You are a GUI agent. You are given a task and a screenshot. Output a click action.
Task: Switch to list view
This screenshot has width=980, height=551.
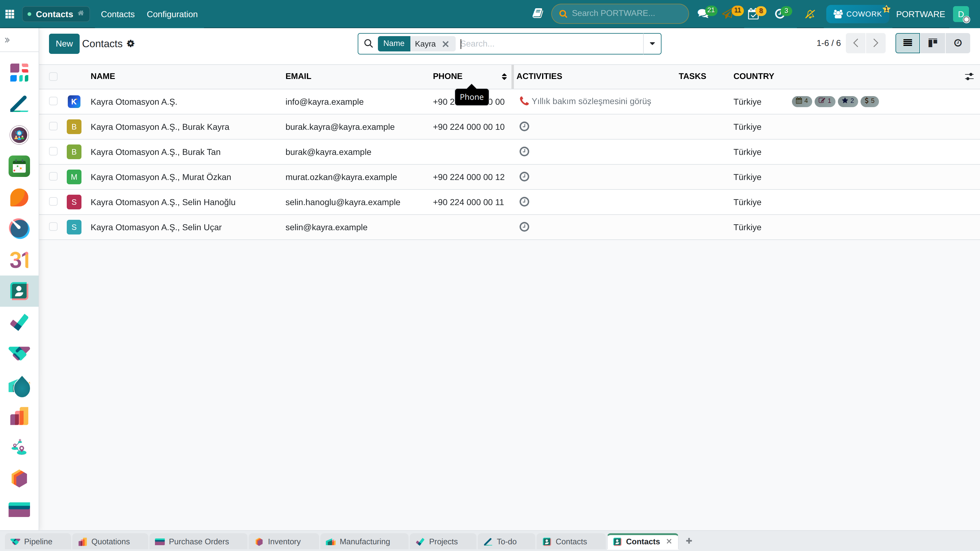click(908, 43)
